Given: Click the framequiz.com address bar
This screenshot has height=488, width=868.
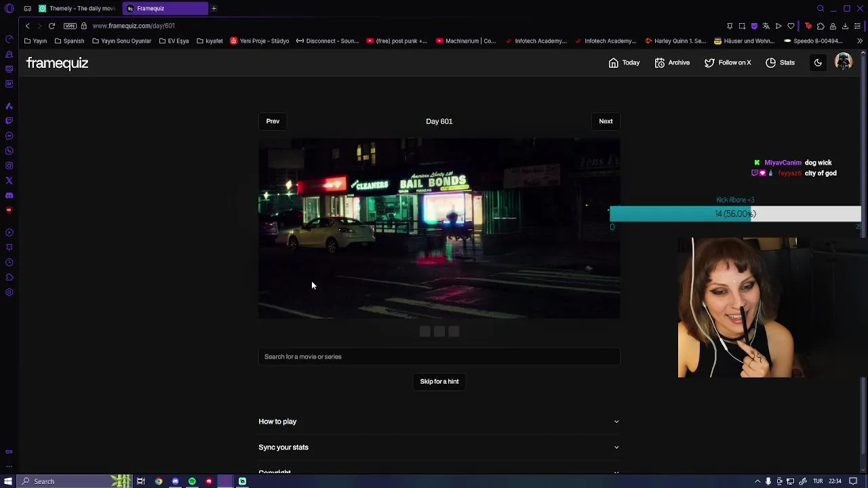Looking at the screenshot, I should (134, 26).
